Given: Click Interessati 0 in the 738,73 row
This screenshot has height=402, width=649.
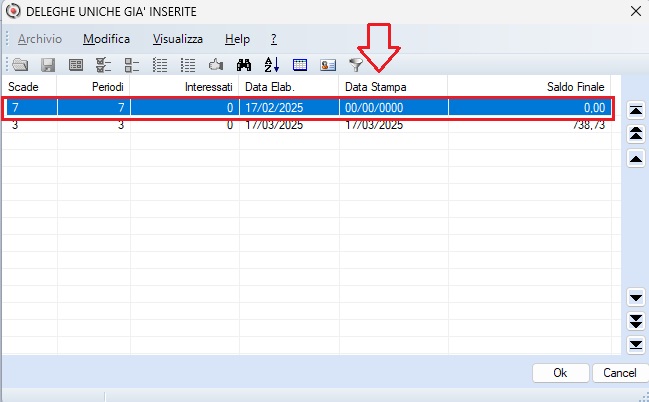Looking at the screenshot, I should 185,125.
